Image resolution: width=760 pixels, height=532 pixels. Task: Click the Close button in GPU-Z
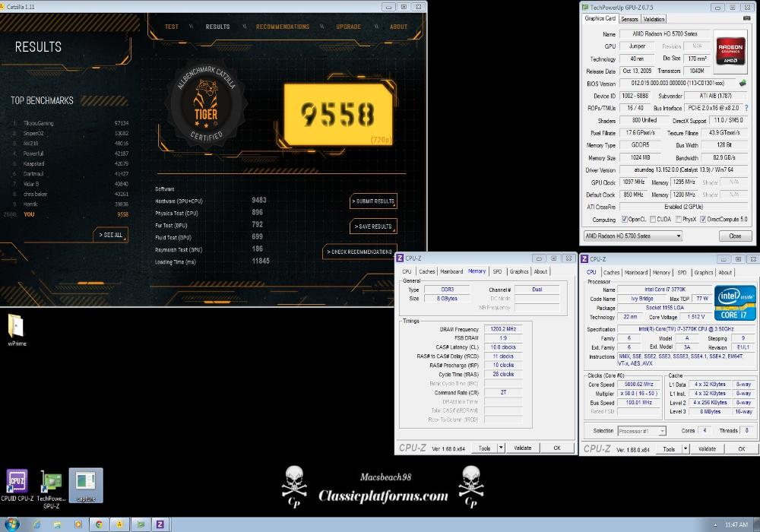(735, 236)
